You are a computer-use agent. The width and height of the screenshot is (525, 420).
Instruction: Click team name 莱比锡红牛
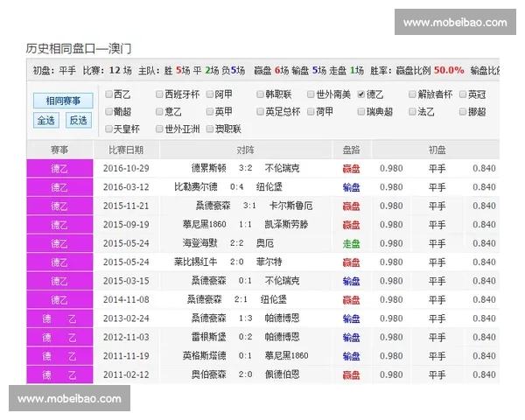pos(196,262)
